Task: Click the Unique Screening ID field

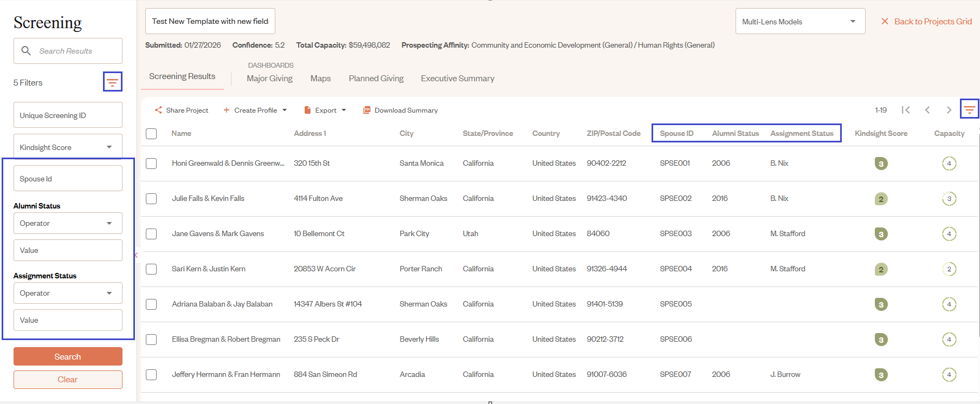Action: (68, 115)
